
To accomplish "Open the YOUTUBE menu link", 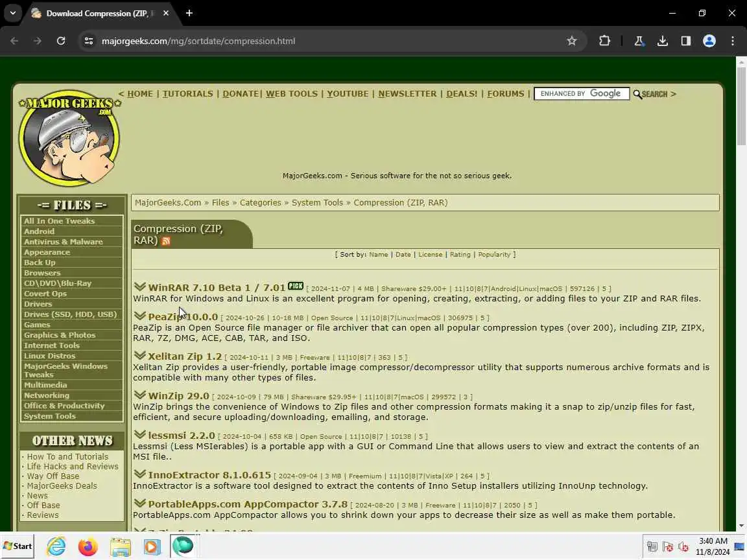I will pyautogui.click(x=348, y=94).
